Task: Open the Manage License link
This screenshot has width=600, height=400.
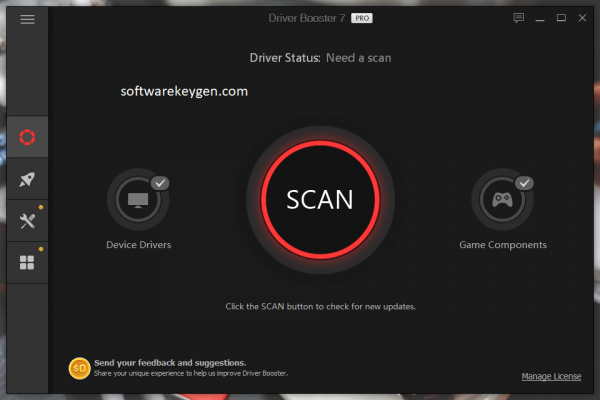Action: (551, 376)
